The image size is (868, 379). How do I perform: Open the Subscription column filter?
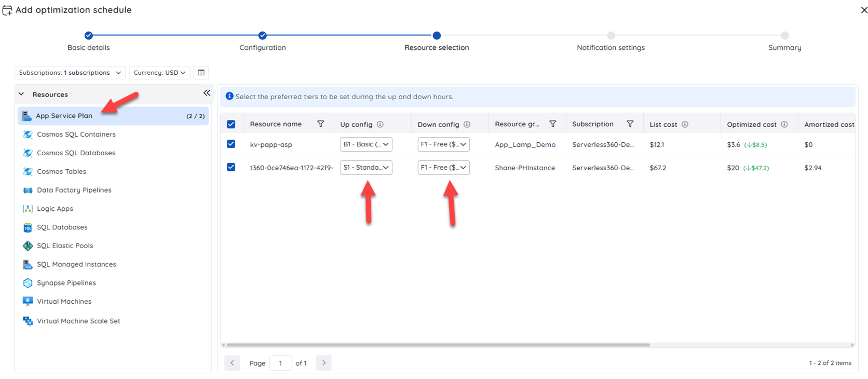(x=630, y=124)
